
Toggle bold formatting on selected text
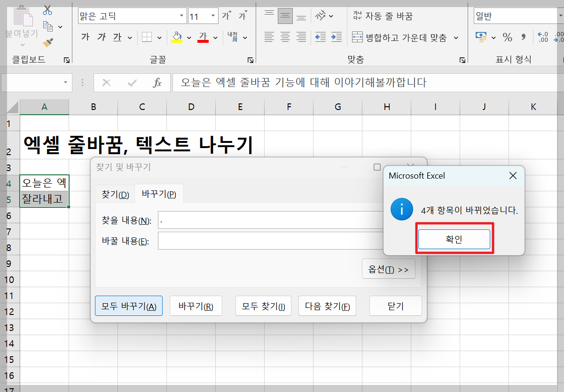coord(85,37)
